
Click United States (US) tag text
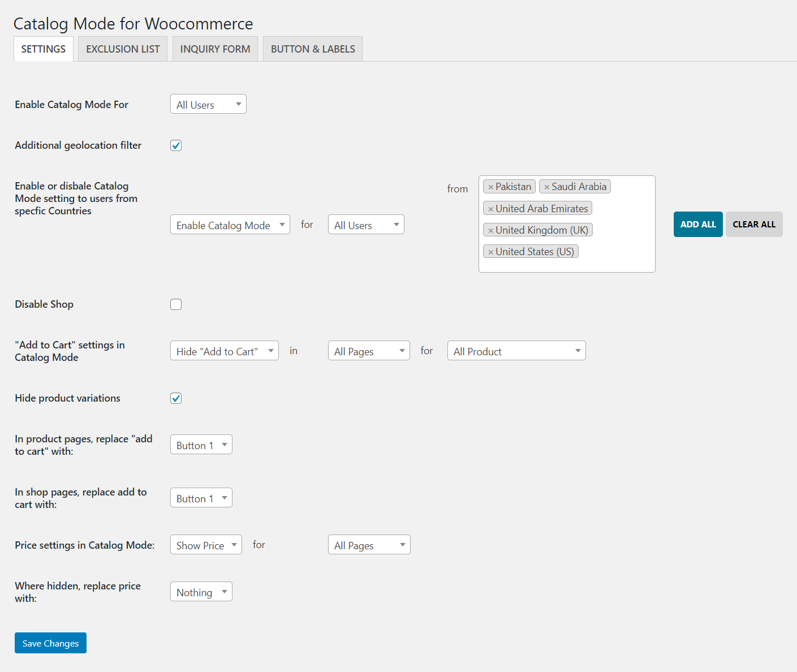[535, 252]
